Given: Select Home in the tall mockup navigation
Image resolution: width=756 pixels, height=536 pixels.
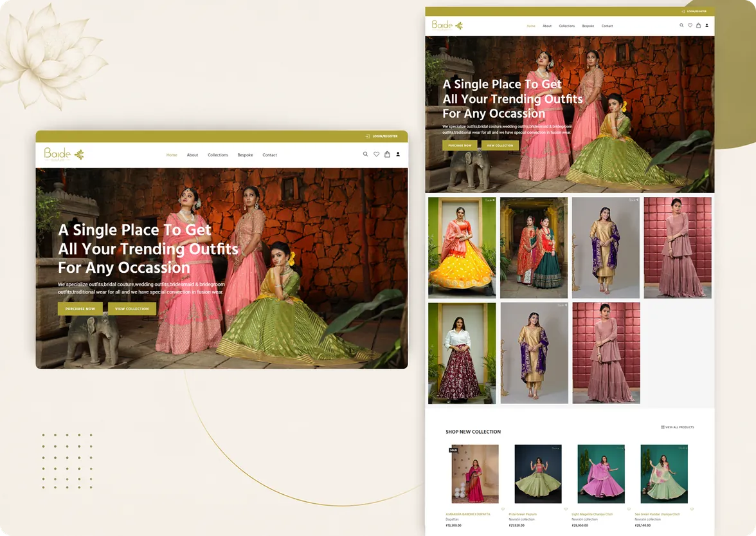Looking at the screenshot, I should (x=531, y=26).
